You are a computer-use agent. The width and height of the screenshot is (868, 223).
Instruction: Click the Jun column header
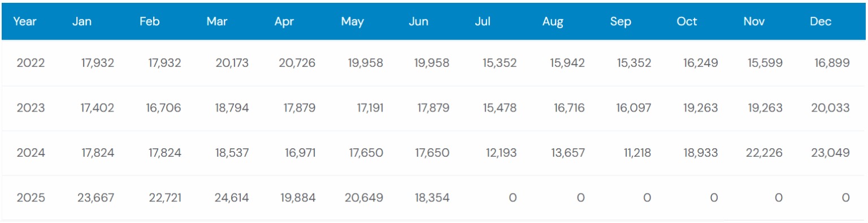[x=419, y=22]
